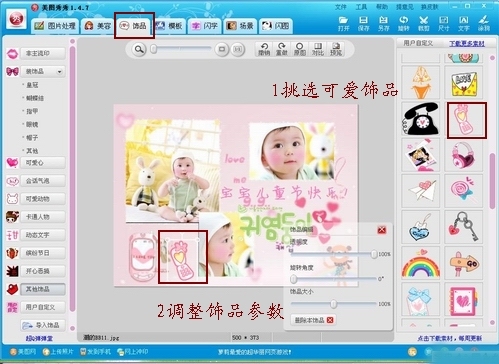Open the 保存 save icon in top toolbar

363,23
